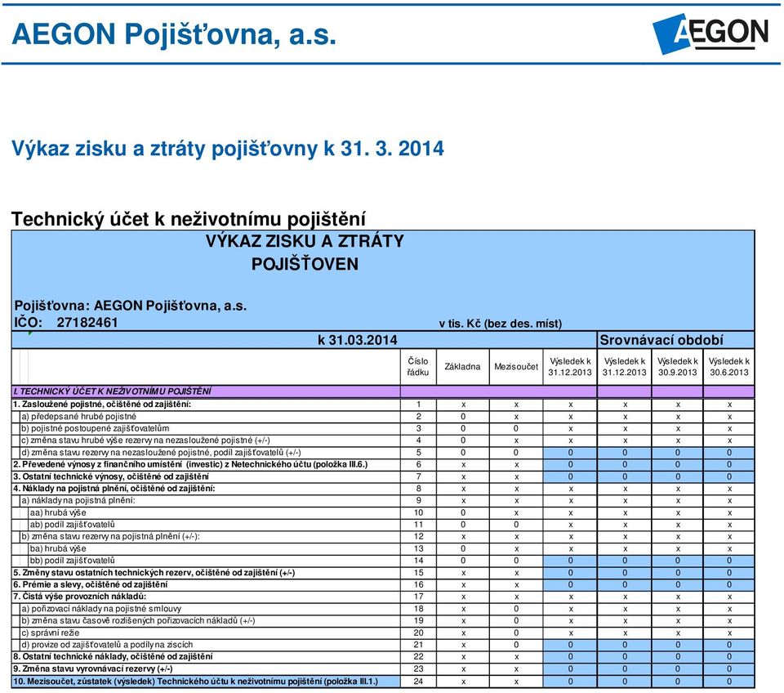This screenshot has height=693, width=784.
Task: Click the 'Číslo řádku' column header
Action: [x=418, y=367]
